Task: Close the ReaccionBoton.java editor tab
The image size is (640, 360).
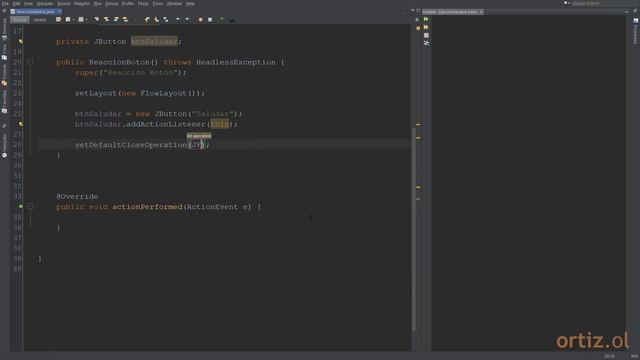Action: [60, 12]
